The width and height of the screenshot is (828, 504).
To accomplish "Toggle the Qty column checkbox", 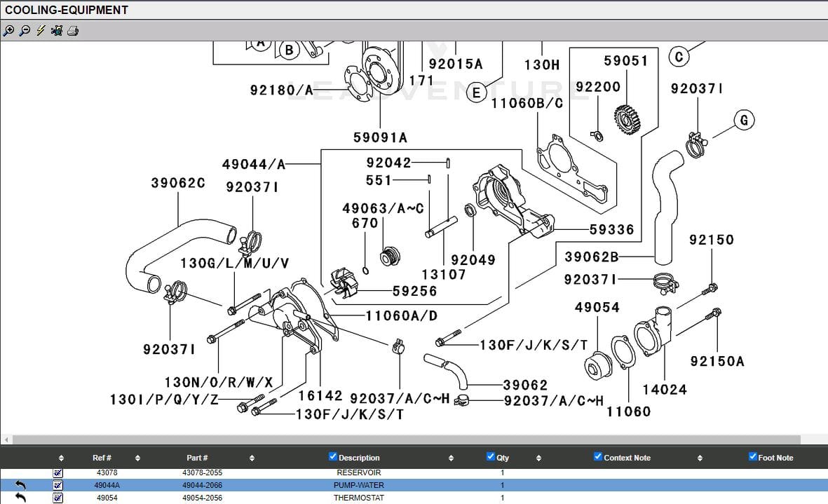I will point(491,457).
